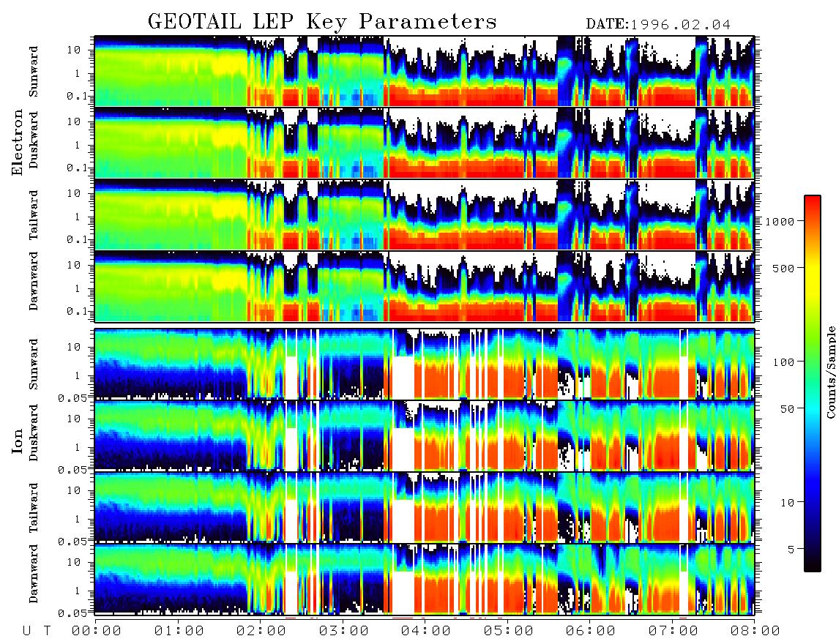Image resolution: width=836 pixels, height=644 pixels.
Task: Click the "00:00" time tick label
Action: pos(97,632)
